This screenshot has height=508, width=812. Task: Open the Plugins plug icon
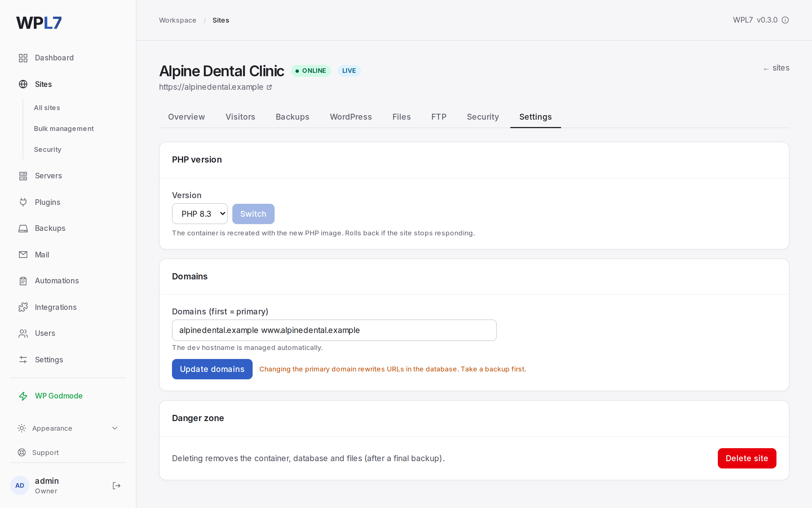point(23,202)
